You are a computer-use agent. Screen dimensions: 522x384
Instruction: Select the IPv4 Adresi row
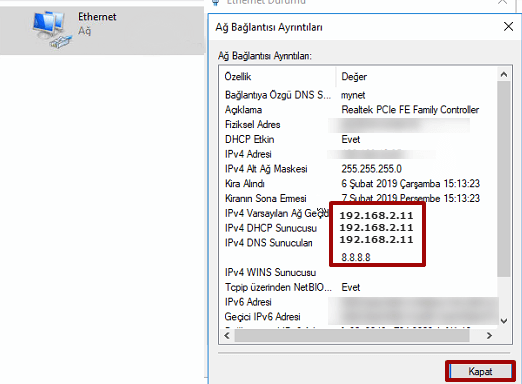click(358, 154)
